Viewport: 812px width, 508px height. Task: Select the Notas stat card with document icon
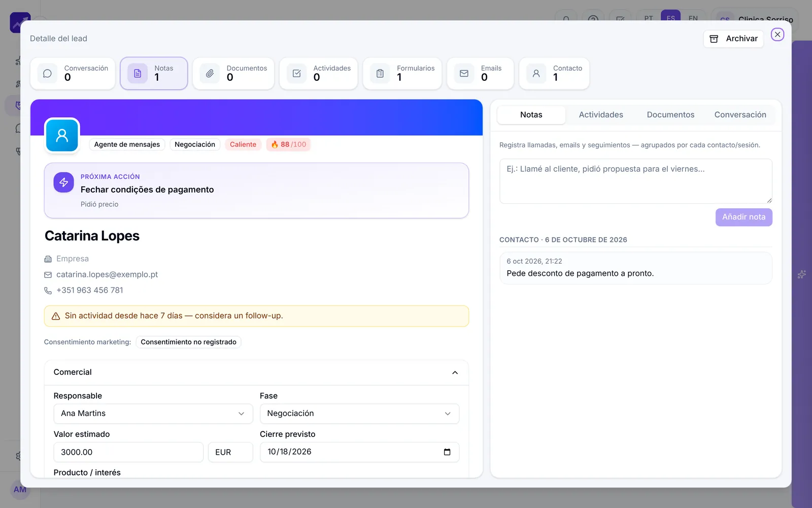tap(154, 74)
